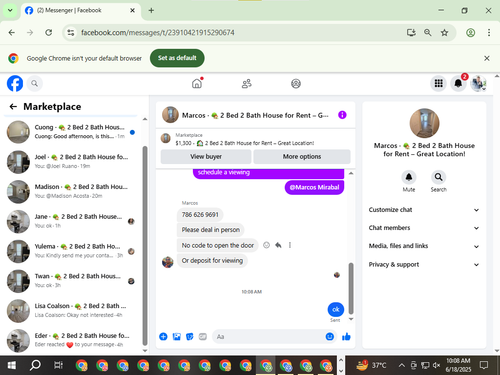Open Windows Start menu
This screenshot has height=375, width=500.
click(x=11, y=365)
